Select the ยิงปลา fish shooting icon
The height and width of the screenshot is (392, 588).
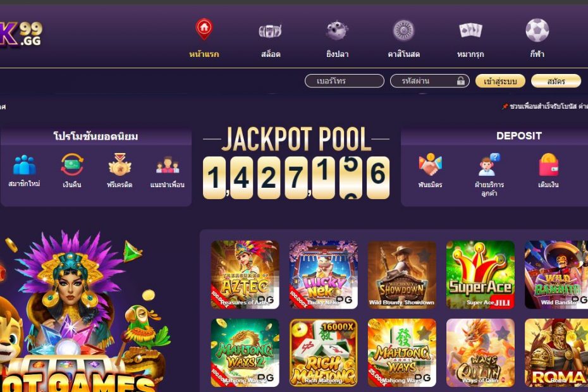tap(337, 30)
